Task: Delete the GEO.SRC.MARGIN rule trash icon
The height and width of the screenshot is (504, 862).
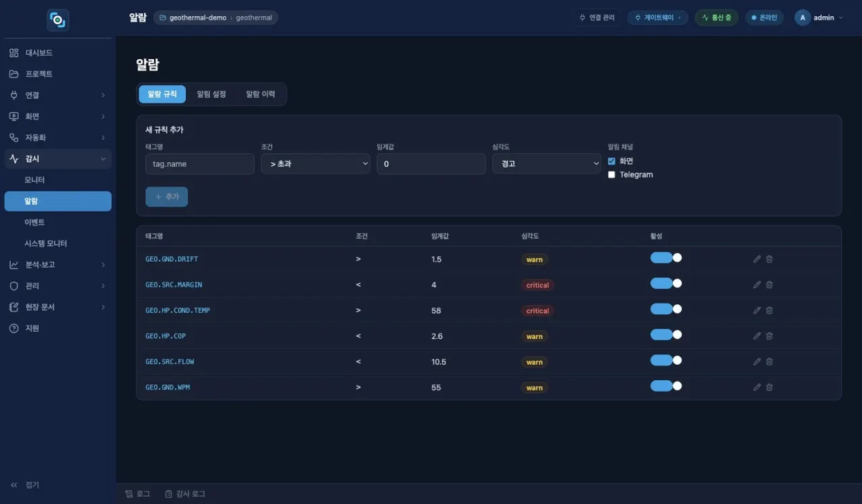Action: pos(769,285)
